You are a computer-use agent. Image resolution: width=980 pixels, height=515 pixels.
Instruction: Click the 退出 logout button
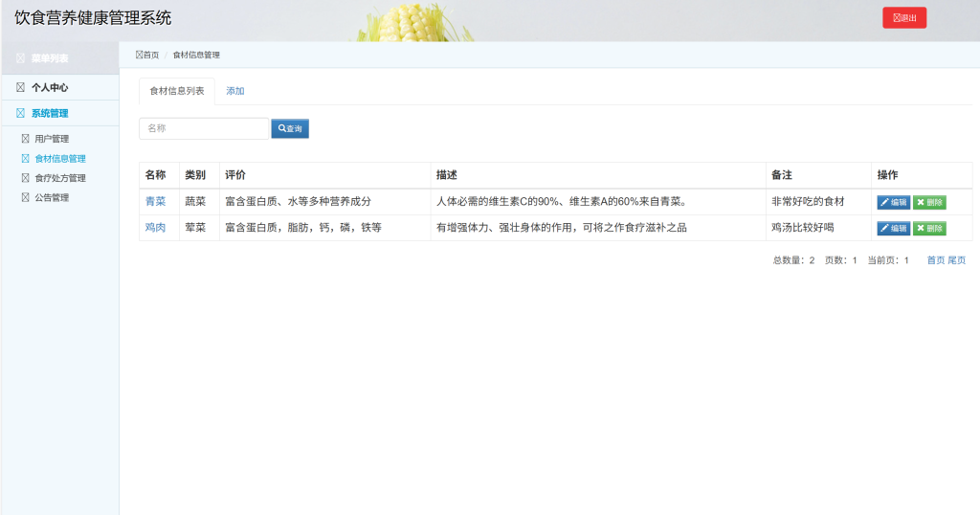point(903,17)
